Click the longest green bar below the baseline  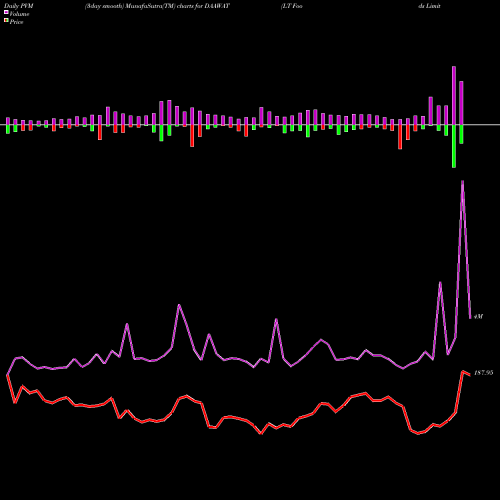(x=454, y=146)
